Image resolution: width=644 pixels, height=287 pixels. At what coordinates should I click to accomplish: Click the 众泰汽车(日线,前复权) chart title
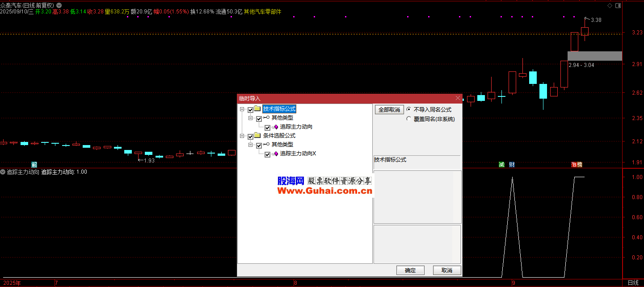(28, 5)
